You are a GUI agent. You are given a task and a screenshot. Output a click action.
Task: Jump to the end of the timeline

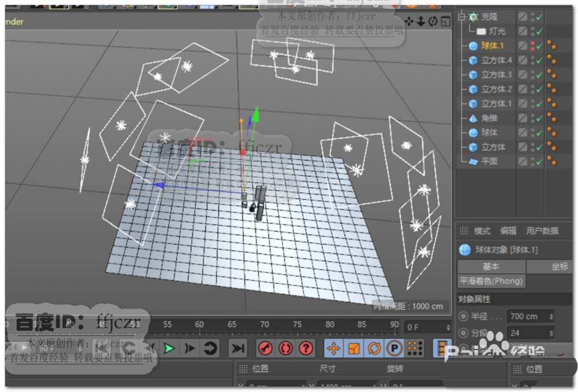pos(238,348)
